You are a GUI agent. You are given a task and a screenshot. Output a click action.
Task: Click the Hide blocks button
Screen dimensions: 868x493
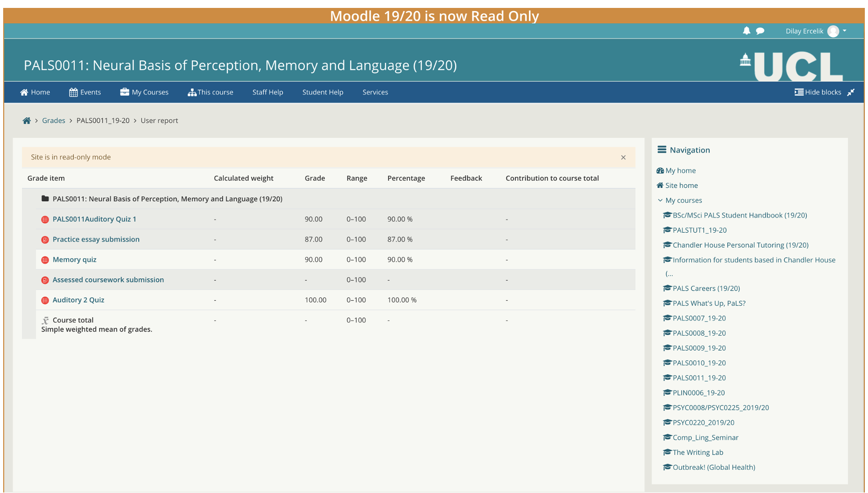click(x=818, y=92)
